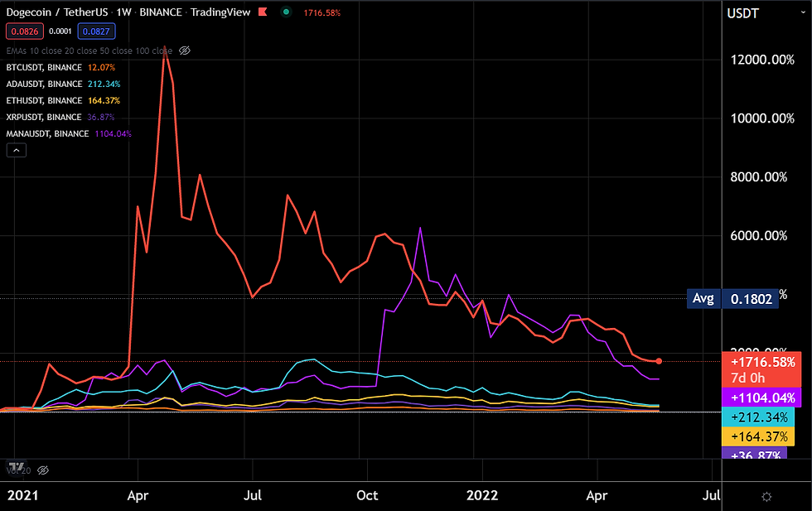Click the 0.0001 spread value
Screen dimensions: 812x511
pyautogui.click(x=60, y=31)
